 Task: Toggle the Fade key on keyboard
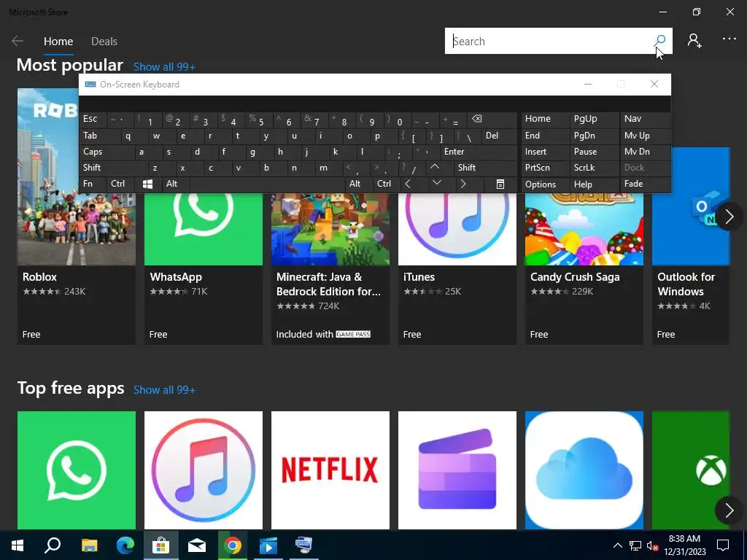[646, 184]
